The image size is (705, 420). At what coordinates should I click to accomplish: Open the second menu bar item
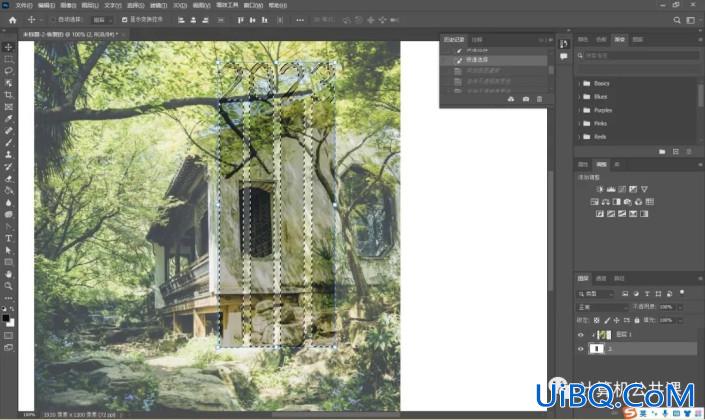(46, 5)
